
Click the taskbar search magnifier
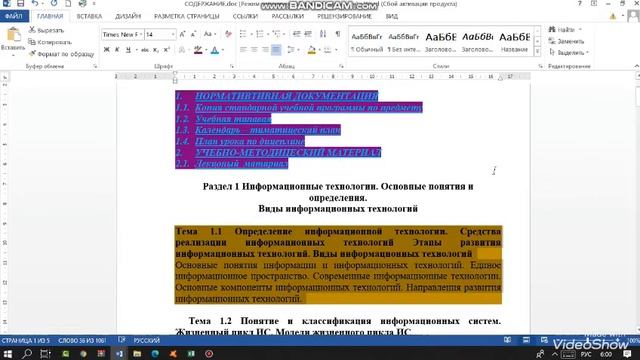(27, 353)
